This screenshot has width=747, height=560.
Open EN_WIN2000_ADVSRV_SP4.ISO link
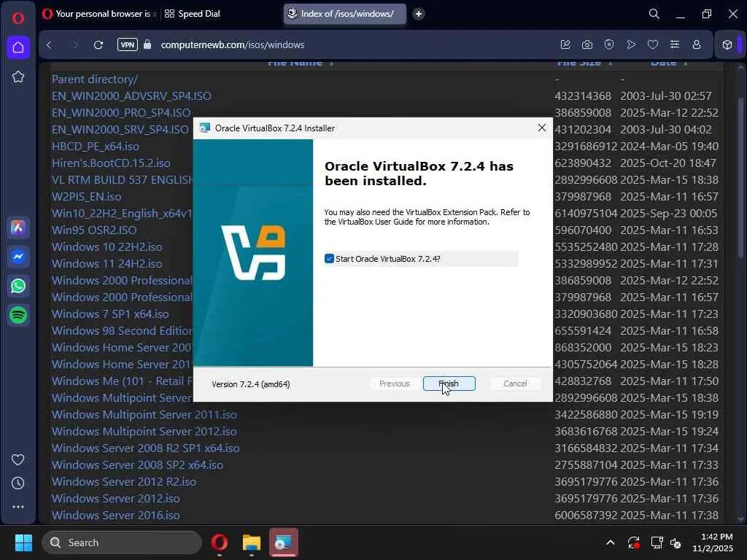tap(131, 96)
